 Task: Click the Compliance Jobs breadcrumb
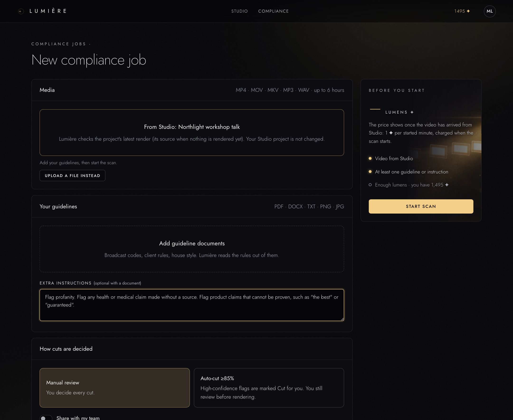(x=59, y=44)
